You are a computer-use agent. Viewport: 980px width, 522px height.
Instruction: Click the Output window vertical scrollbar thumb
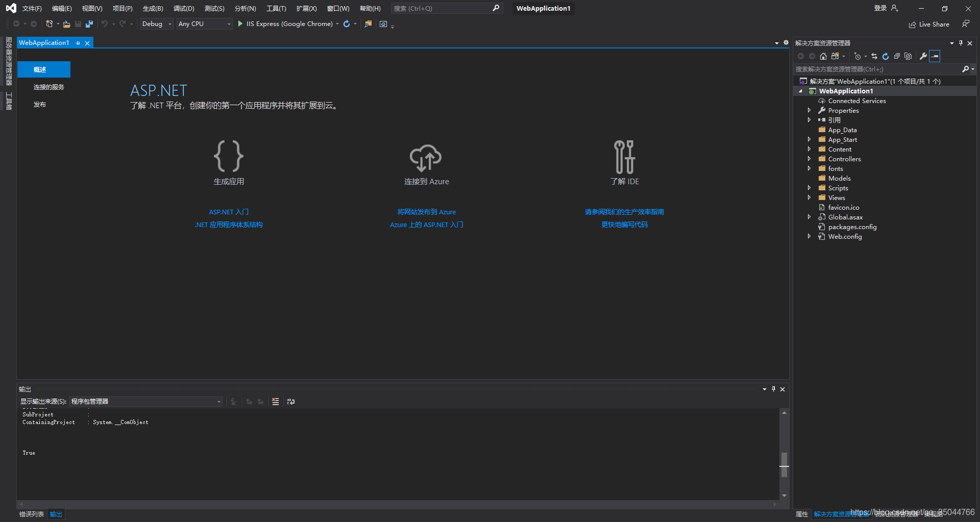(x=784, y=465)
